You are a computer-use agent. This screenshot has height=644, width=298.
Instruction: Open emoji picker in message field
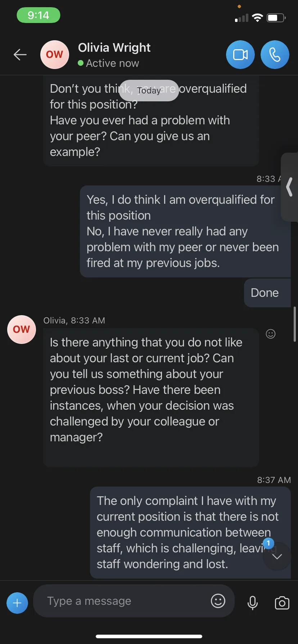(218, 601)
